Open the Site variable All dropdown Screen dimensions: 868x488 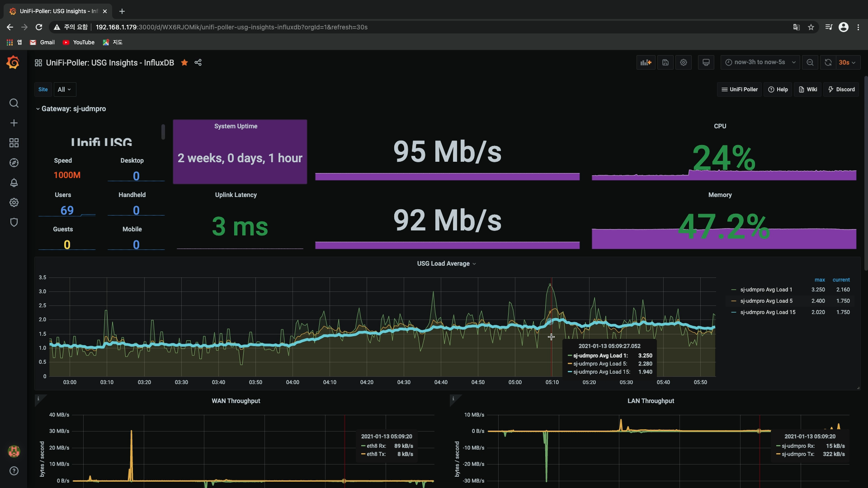tap(65, 89)
